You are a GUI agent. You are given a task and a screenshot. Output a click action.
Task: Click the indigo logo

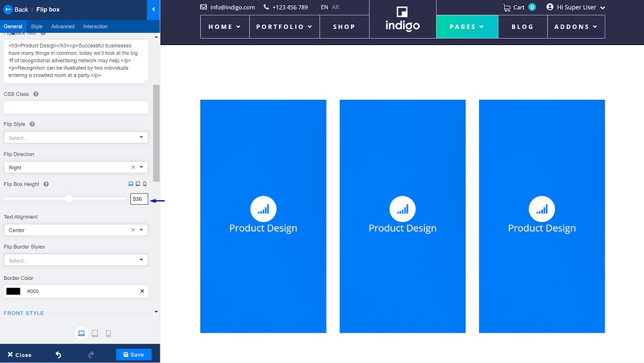click(x=402, y=19)
